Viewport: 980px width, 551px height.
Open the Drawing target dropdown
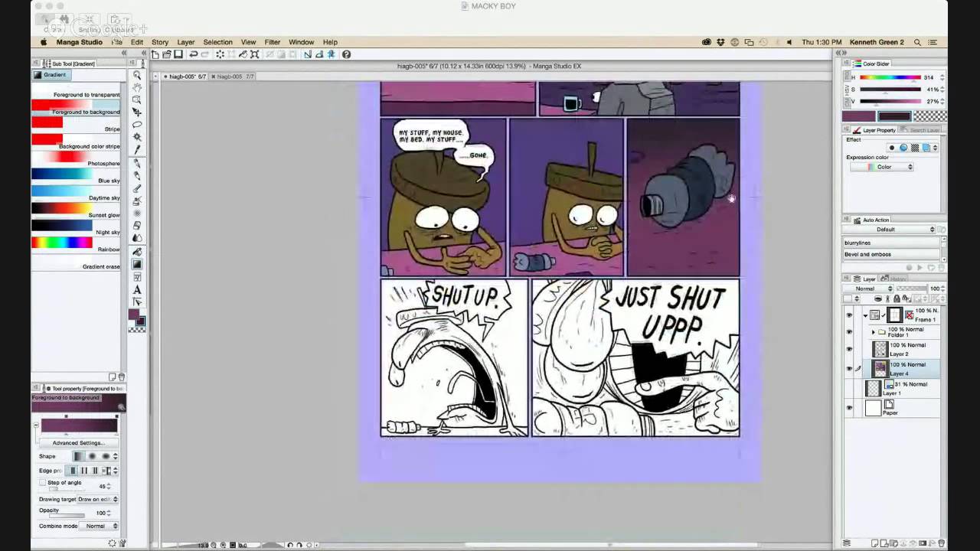click(98, 499)
